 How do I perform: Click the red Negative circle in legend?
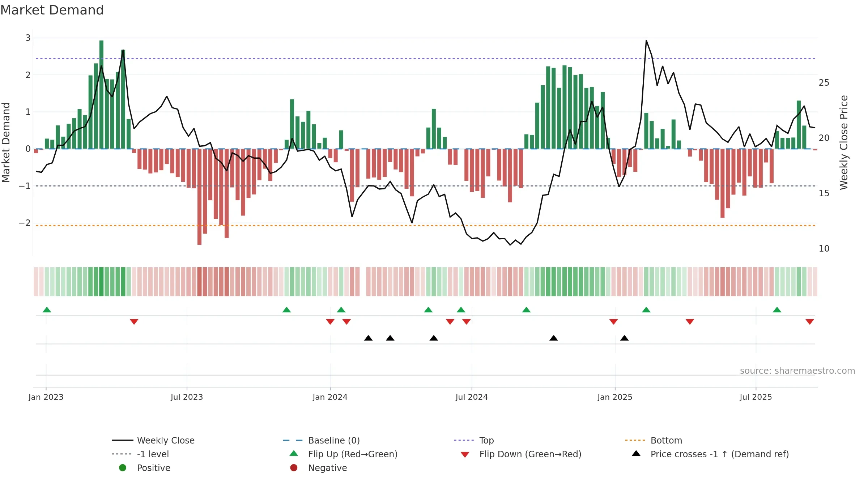pyautogui.click(x=294, y=468)
